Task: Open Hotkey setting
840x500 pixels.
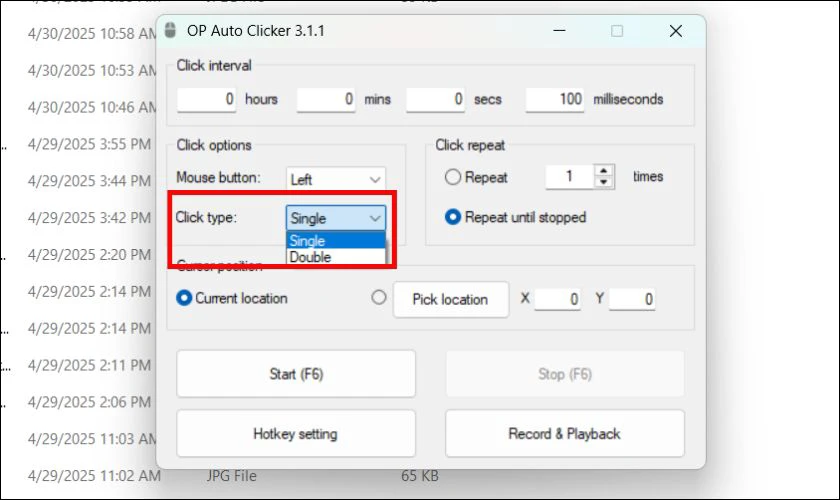Action: pyautogui.click(x=296, y=434)
